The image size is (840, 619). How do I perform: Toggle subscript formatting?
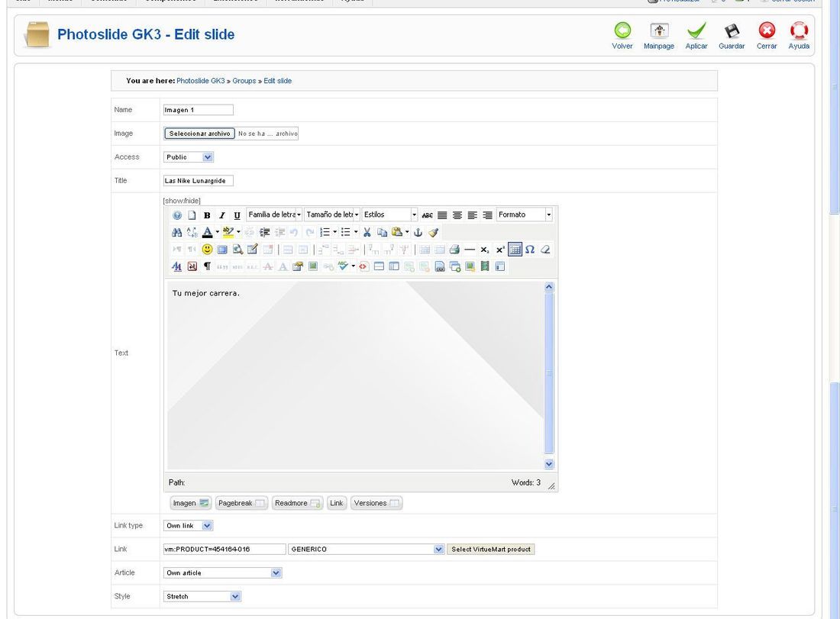pos(484,250)
